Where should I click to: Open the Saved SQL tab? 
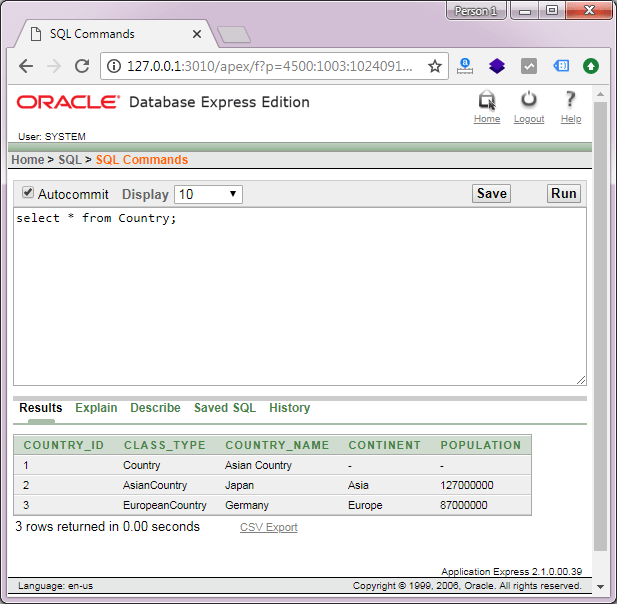(x=225, y=408)
